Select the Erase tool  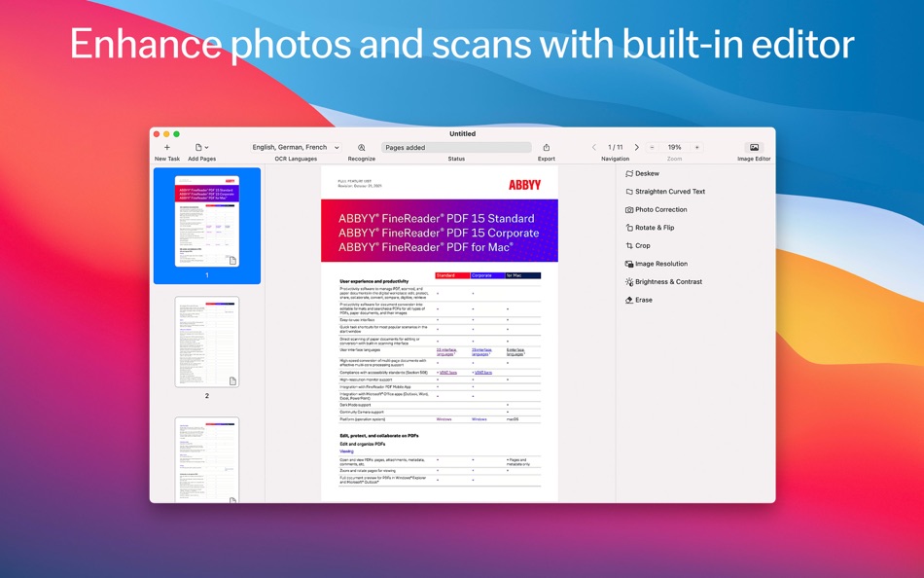coord(638,301)
